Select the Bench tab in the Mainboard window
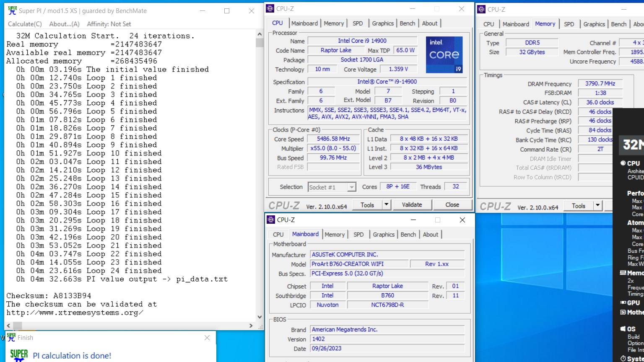Image resolution: width=644 pixels, height=362 pixels. tap(408, 235)
